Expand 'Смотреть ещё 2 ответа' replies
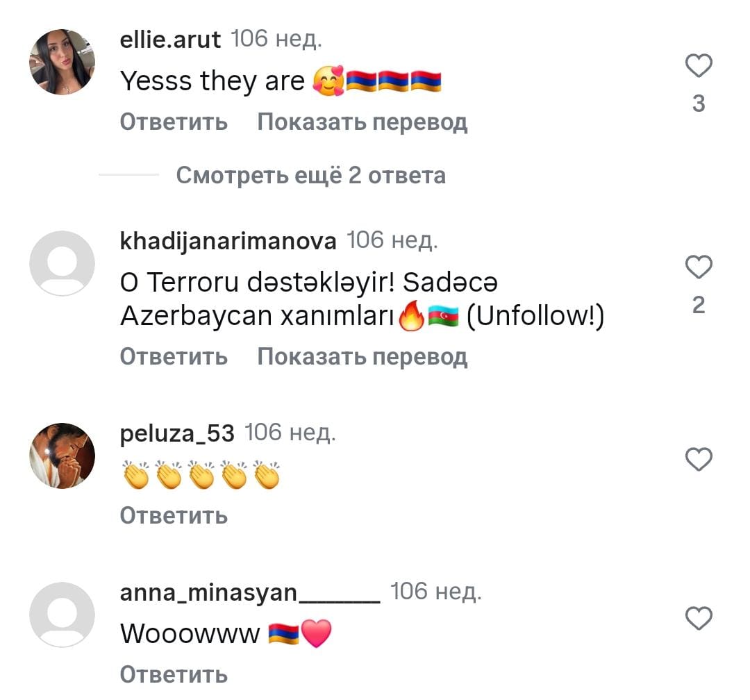750x700 pixels. [x=311, y=175]
